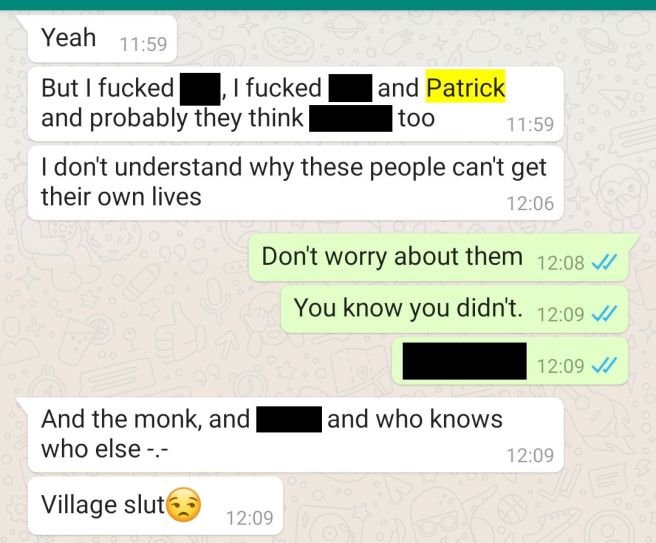Click the first black box after 'But I fucked'
The height and width of the screenshot is (543, 656).
pos(200,89)
